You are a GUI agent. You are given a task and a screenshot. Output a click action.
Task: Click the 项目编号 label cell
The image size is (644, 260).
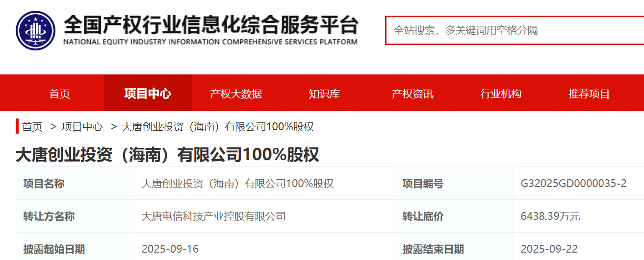coord(454,184)
